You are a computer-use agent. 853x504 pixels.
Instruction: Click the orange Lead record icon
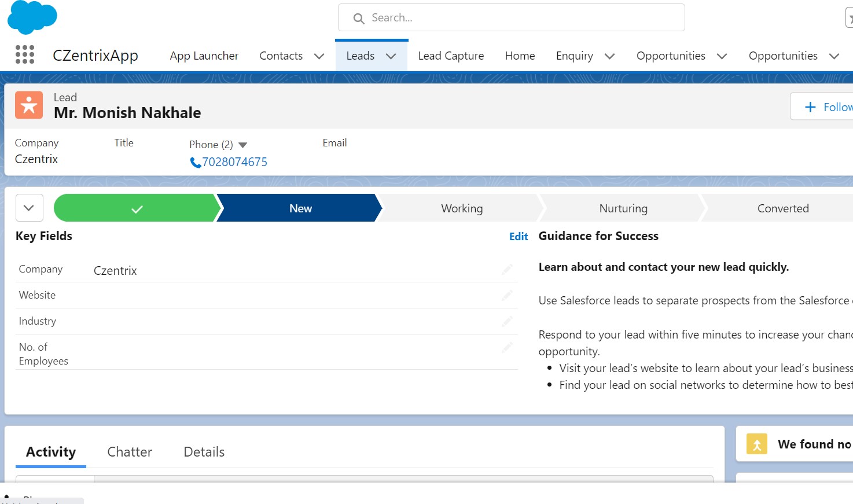pyautogui.click(x=28, y=105)
